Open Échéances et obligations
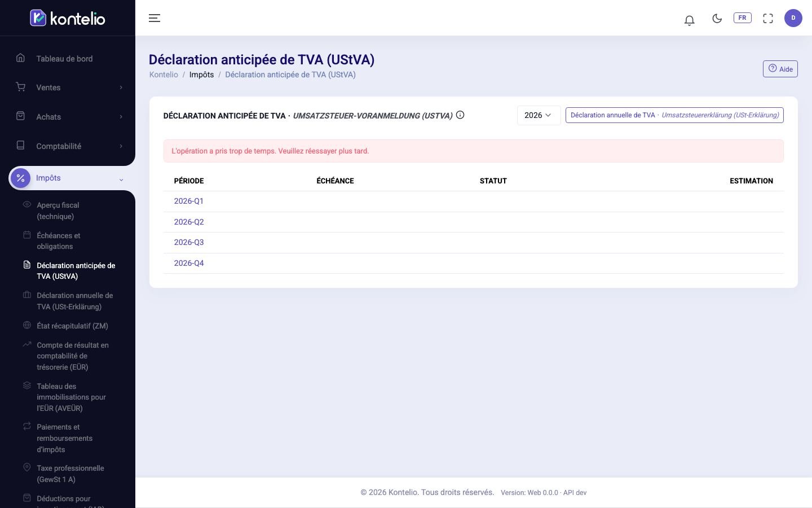 pos(59,241)
